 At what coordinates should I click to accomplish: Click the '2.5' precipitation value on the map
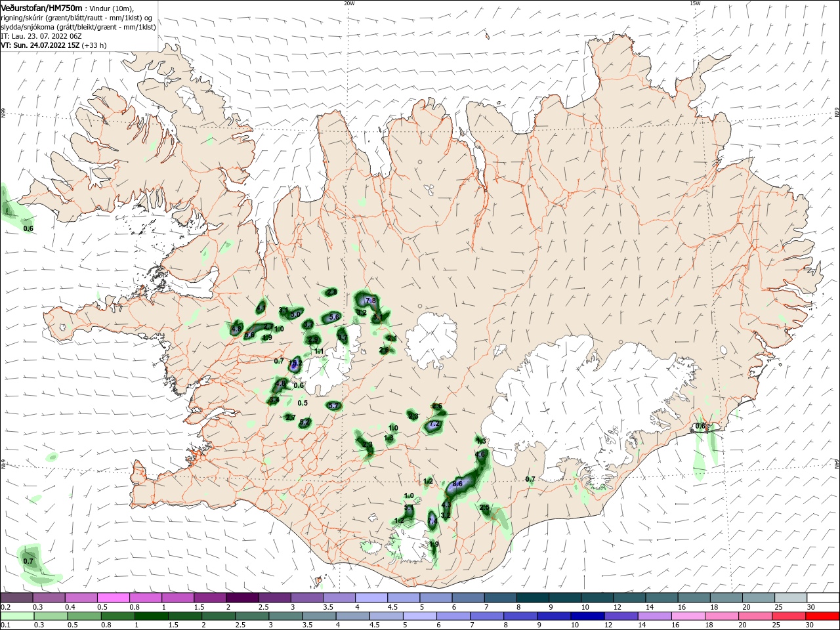click(485, 507)
